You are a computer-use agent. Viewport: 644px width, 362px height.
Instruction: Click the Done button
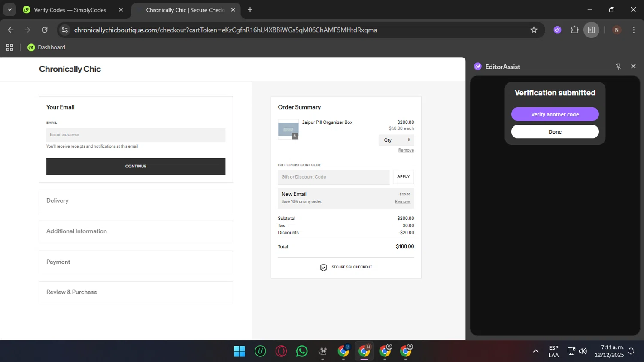(555, 132)
